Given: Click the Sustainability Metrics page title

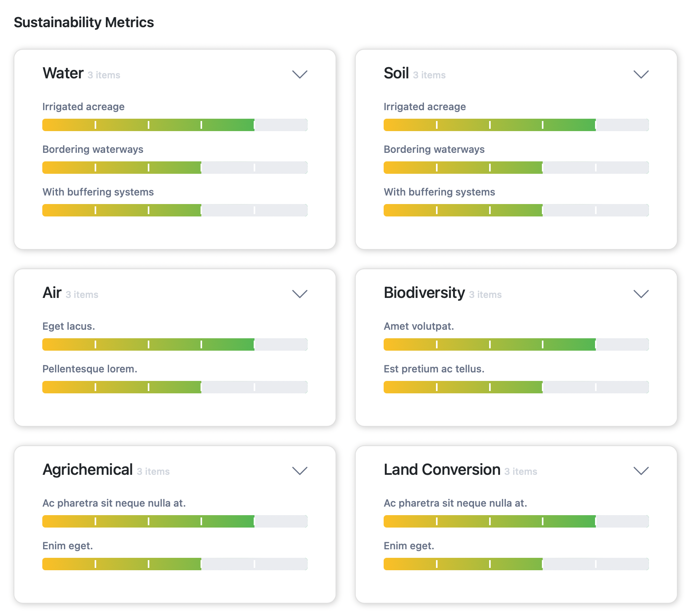Looking at the screenshot, I should pos(84,22).
